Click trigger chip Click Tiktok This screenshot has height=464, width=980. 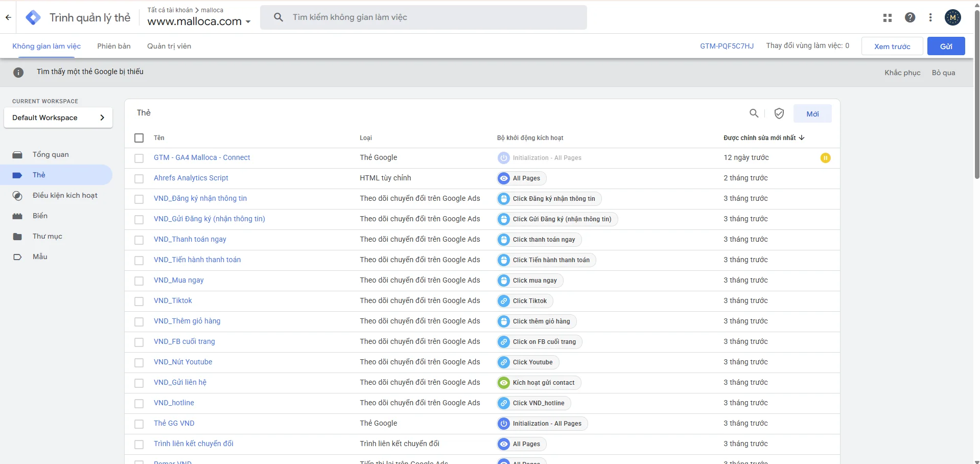click(525, 301)
